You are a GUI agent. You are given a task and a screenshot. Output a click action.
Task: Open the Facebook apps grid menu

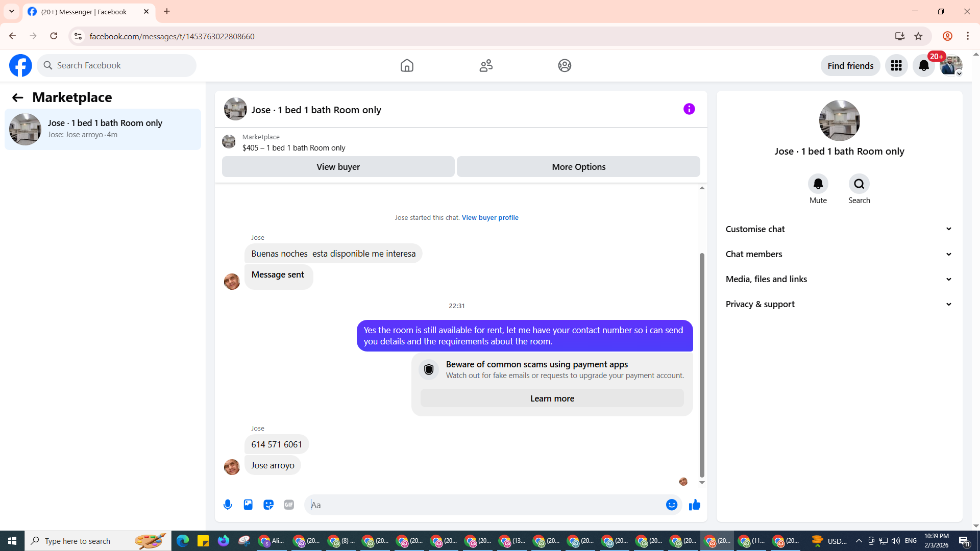896,66
